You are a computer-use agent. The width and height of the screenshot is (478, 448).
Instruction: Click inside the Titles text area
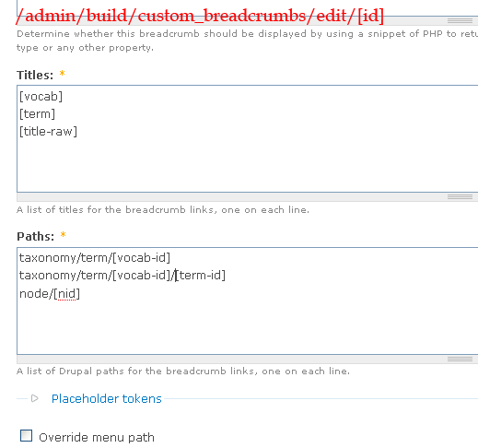coord(248,139)
